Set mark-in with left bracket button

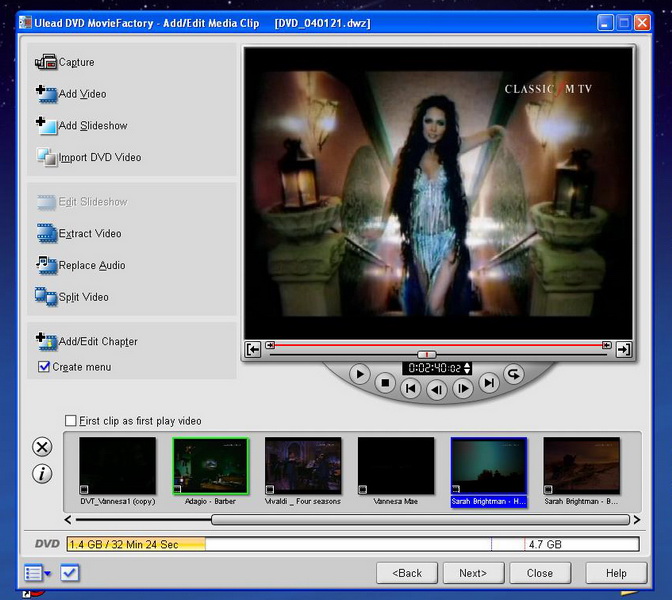(252, 350)
